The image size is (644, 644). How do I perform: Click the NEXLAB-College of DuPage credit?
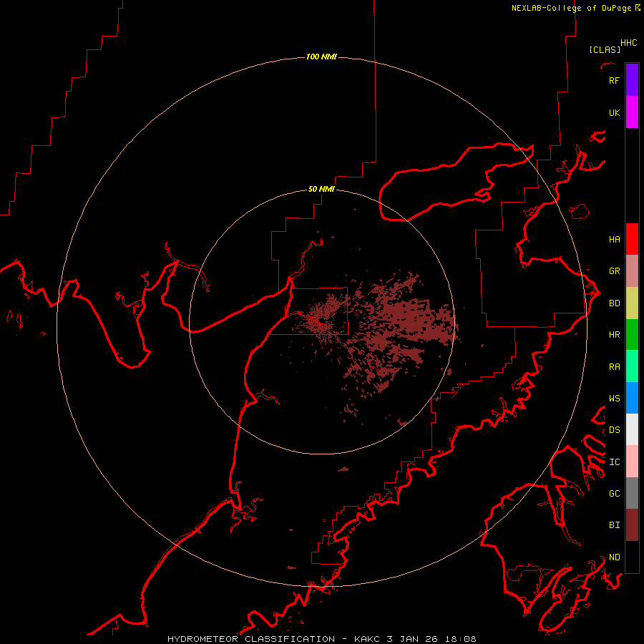(571, 8)
